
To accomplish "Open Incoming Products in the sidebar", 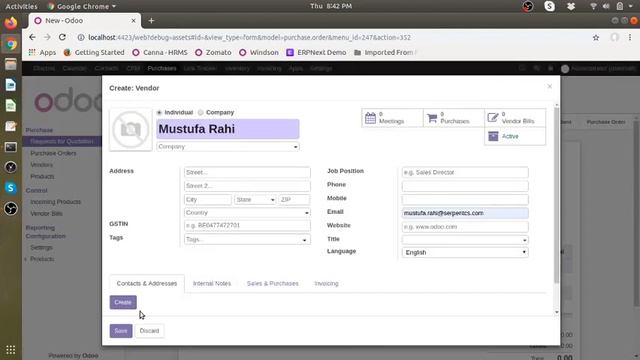I will (56, 202).
